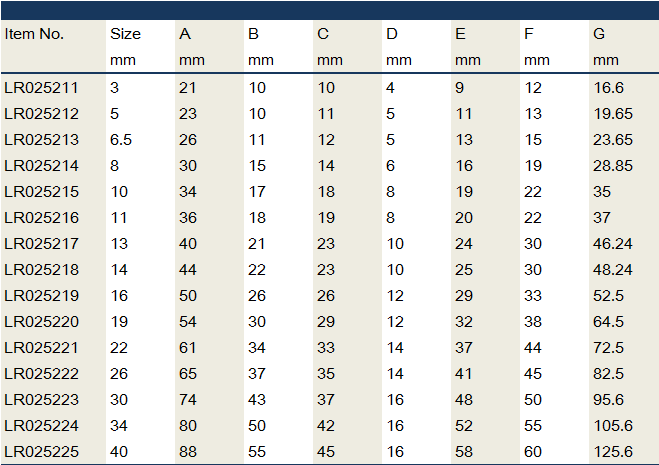Image resolution: width=659 pixels, height=465 pixels.
Task: Select the LR025217 row label
Action: pyautogui.click(x=41, y=244)
